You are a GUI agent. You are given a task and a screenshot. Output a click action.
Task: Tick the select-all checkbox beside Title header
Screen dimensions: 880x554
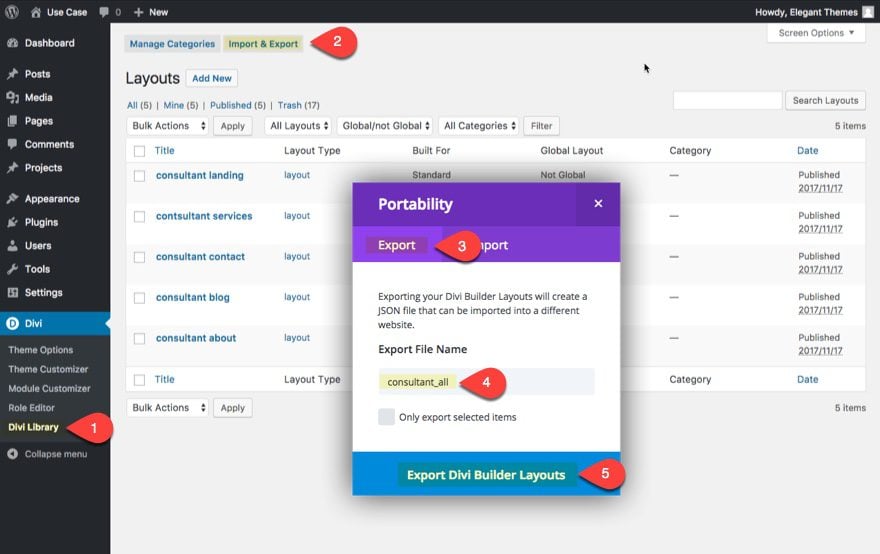(139, 151)
